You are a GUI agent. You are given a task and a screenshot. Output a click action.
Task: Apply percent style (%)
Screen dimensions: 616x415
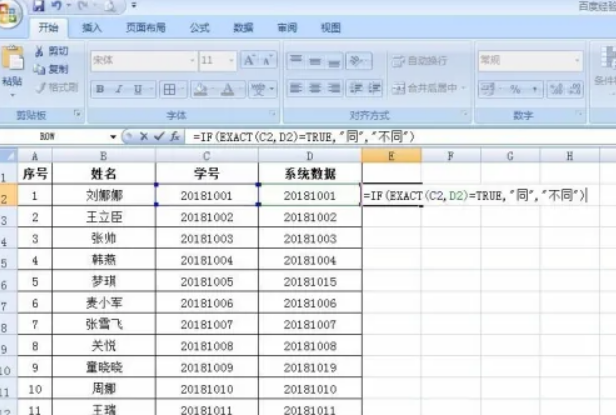click(515, 89)
